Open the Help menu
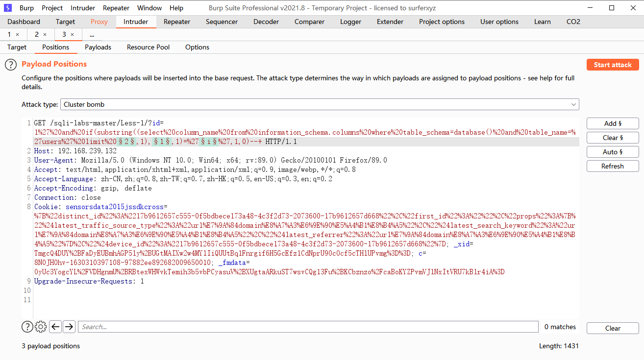This screenshot has height=360, width=644. pos(176,8)
